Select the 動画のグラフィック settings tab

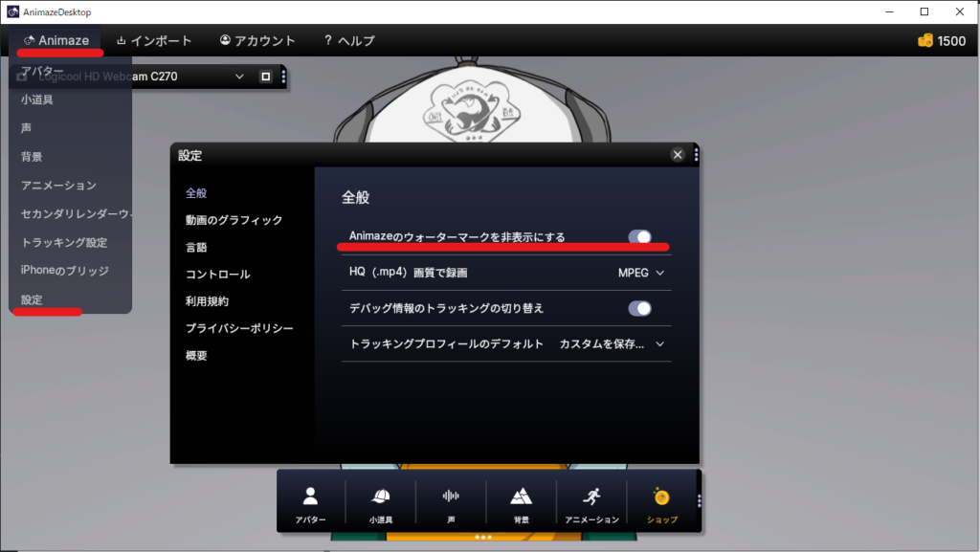234,220
